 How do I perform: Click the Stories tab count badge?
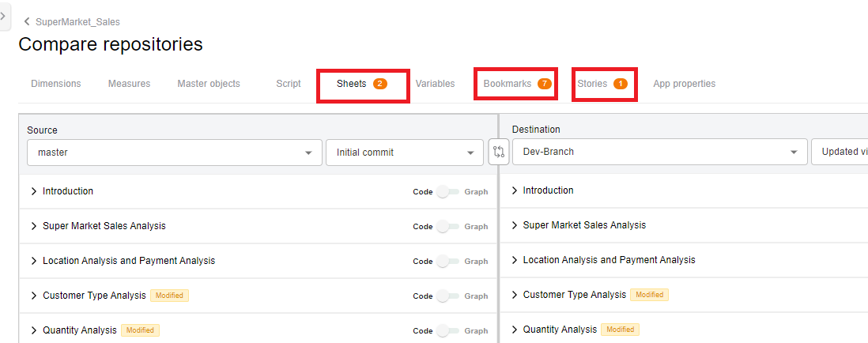[x=620, y=84]
